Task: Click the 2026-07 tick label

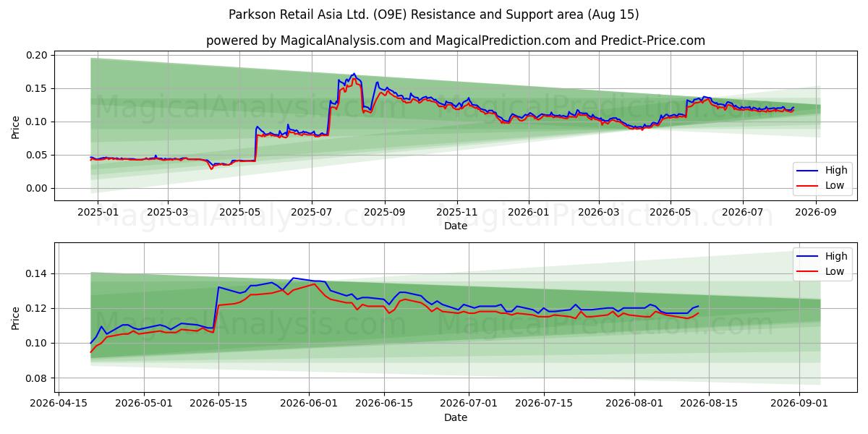Action: coord(743,212)
